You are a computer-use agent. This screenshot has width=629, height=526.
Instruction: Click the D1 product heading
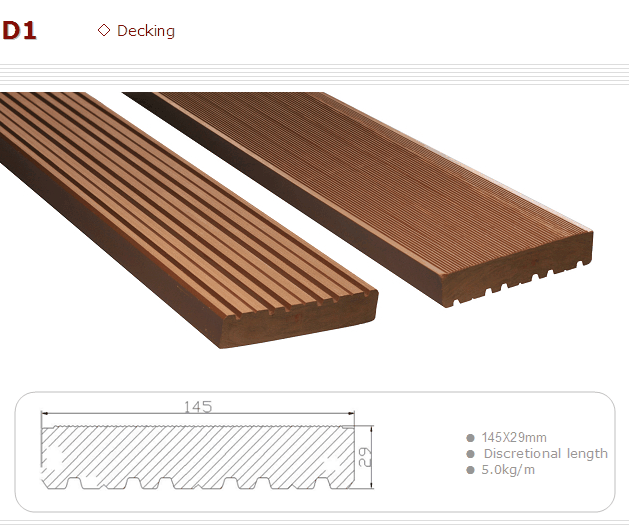click(x=19, y=30)
